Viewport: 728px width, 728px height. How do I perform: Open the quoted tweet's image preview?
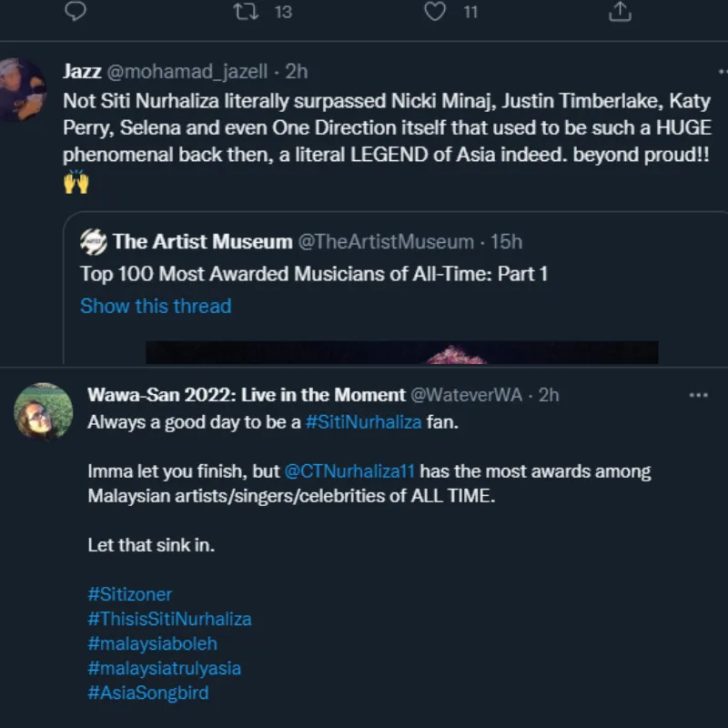click(x=401, y=353)
